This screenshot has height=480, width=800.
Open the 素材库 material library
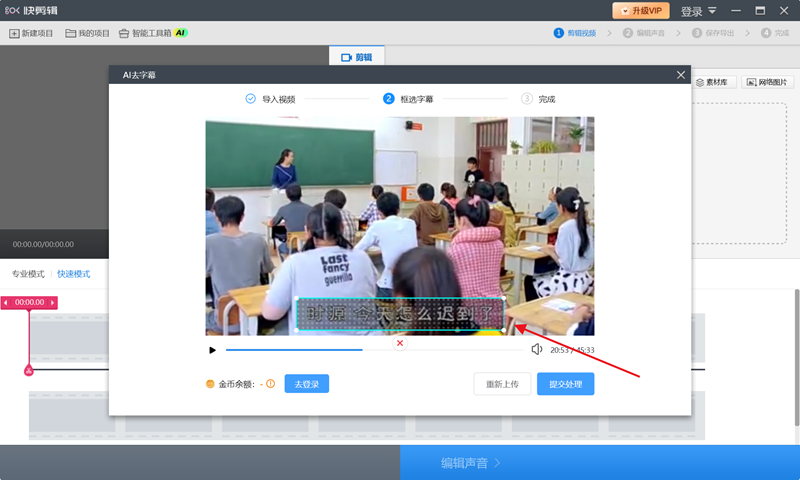coord(712,82)
